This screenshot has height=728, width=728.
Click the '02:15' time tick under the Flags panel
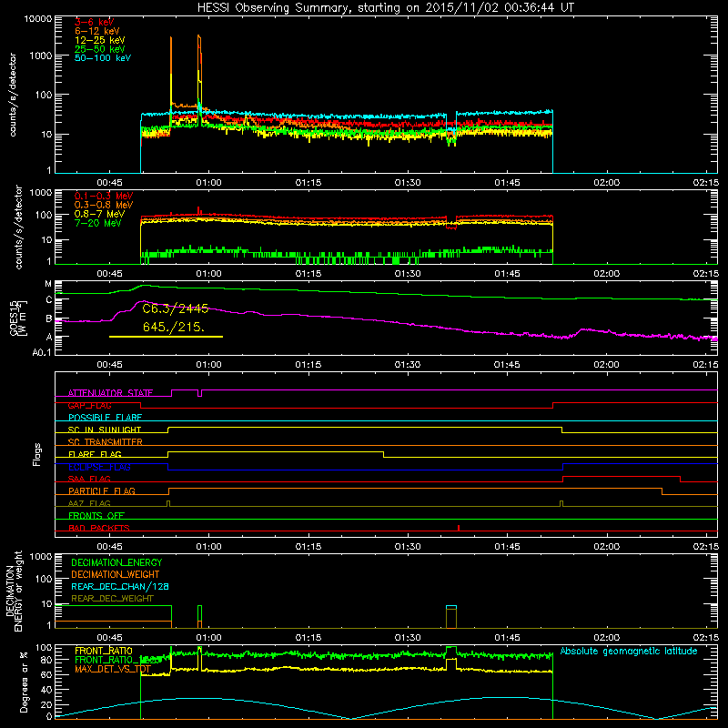click(706, 547)
